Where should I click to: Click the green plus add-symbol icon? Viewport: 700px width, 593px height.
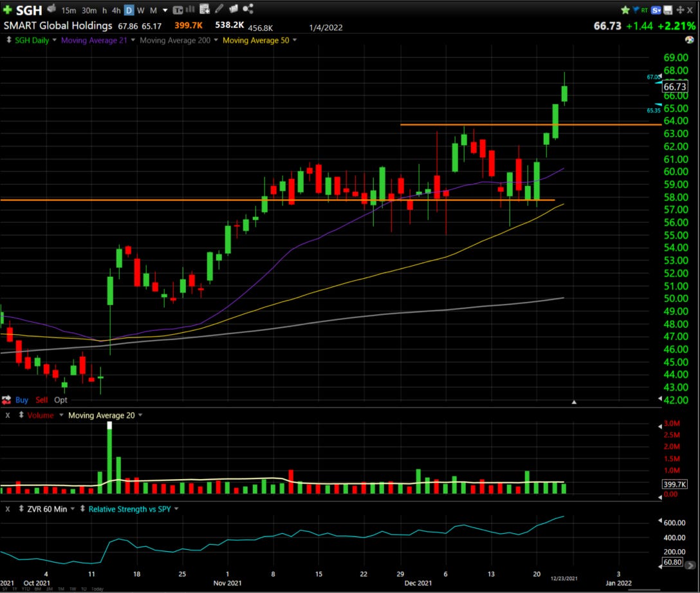[7, 10]
